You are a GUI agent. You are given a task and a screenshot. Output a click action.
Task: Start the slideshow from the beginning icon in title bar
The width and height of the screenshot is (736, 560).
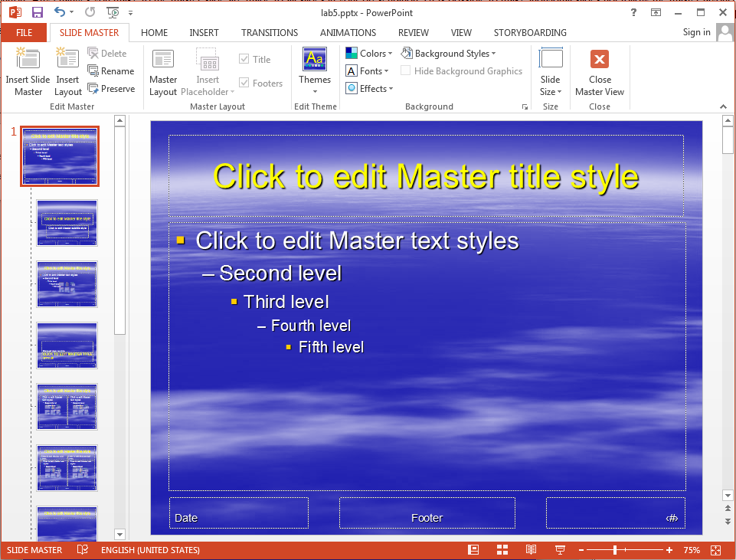pyautogui.click(x=113, y=13)
